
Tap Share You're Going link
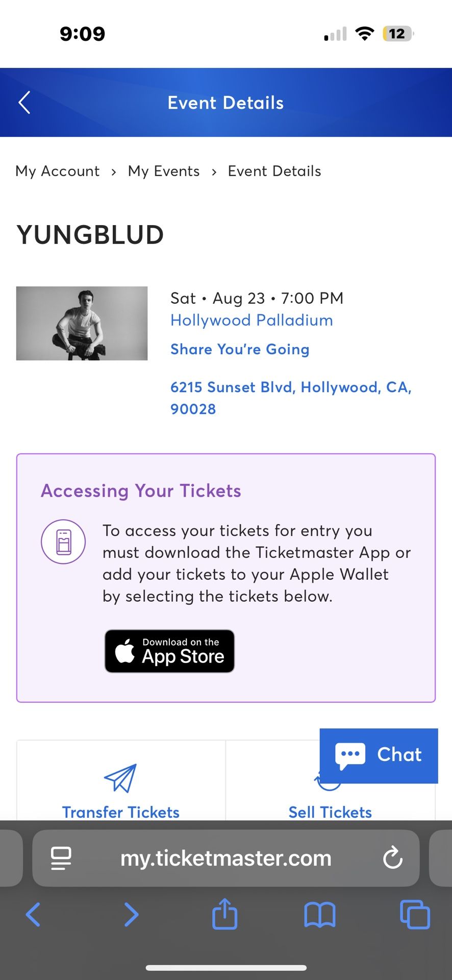tap(240, 349)
